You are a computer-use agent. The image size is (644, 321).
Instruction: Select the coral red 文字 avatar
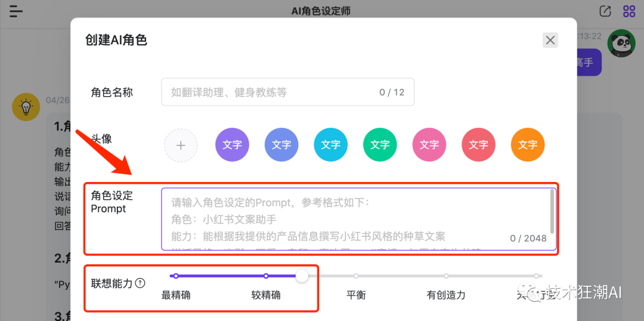tap(478, 144)
